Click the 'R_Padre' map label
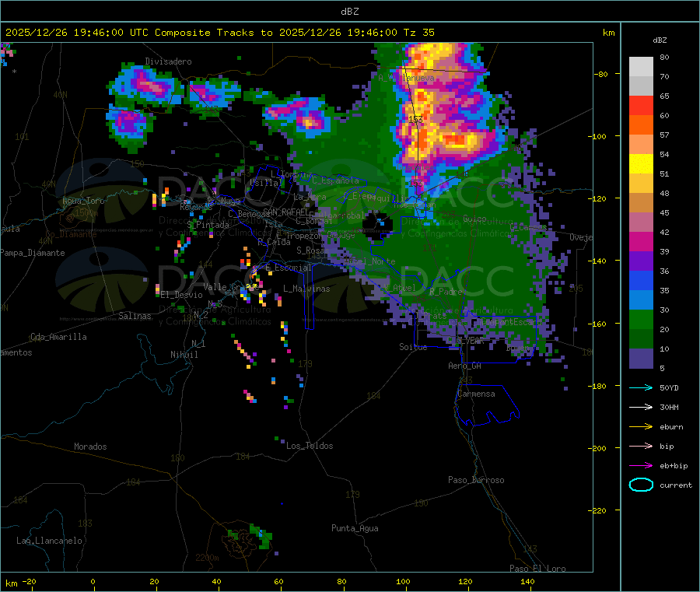 tap(446, 292)
